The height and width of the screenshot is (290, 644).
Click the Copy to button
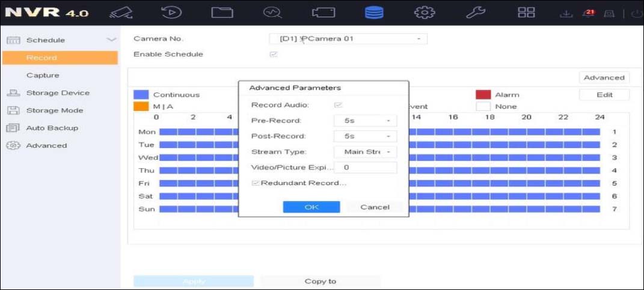(320, 282)
